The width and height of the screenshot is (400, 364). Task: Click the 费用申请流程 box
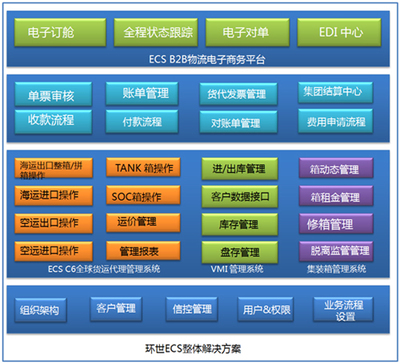(x=336, y=121)
